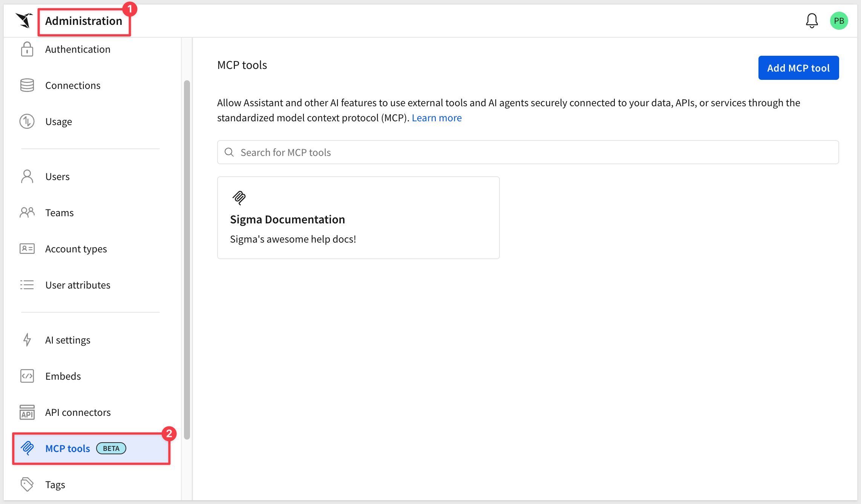Image resolution: width=861 pixels, height=504 pixels.
Task: Open the notifications bell
Action: [x=812, y=21]
